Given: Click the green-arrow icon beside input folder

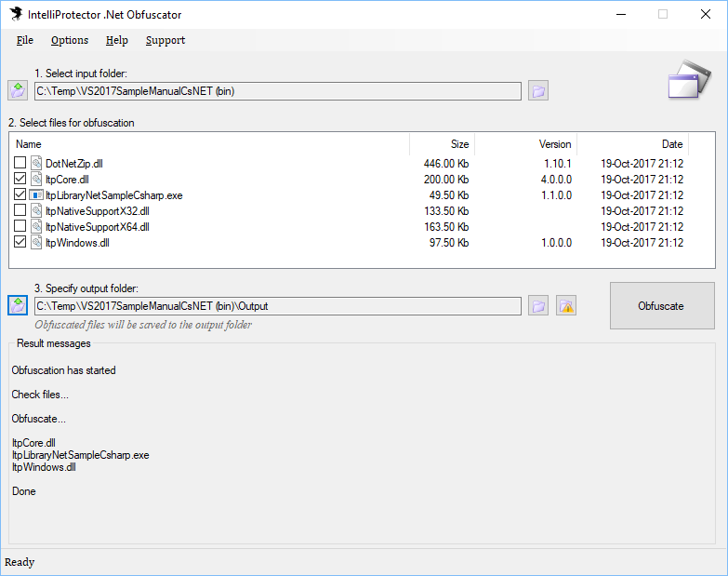Looking at the screenshot, I should coord(18,90).
